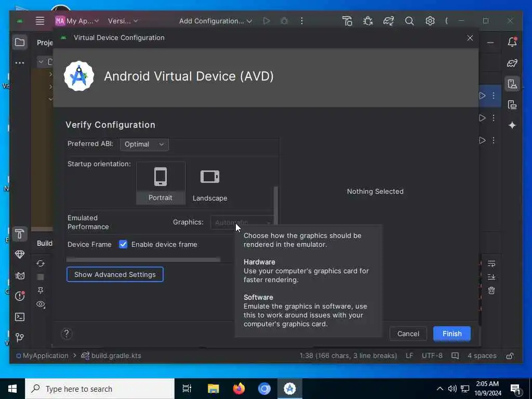Click MyApplication breadcrumb in status bar

click(x=43, y=355)
